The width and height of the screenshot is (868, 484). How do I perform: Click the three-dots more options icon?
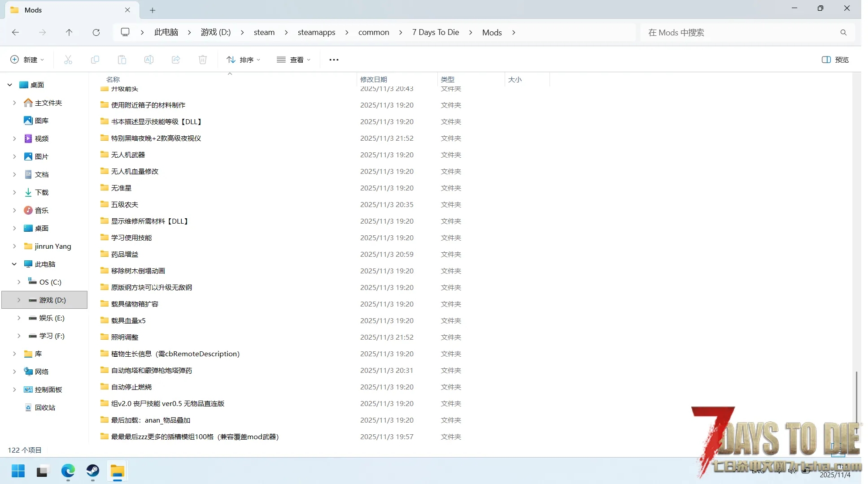[x=334, y=60]
